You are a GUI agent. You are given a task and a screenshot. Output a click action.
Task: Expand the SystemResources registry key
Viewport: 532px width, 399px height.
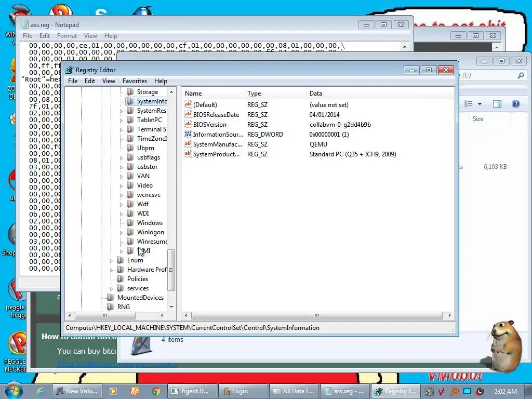[121, 111]
